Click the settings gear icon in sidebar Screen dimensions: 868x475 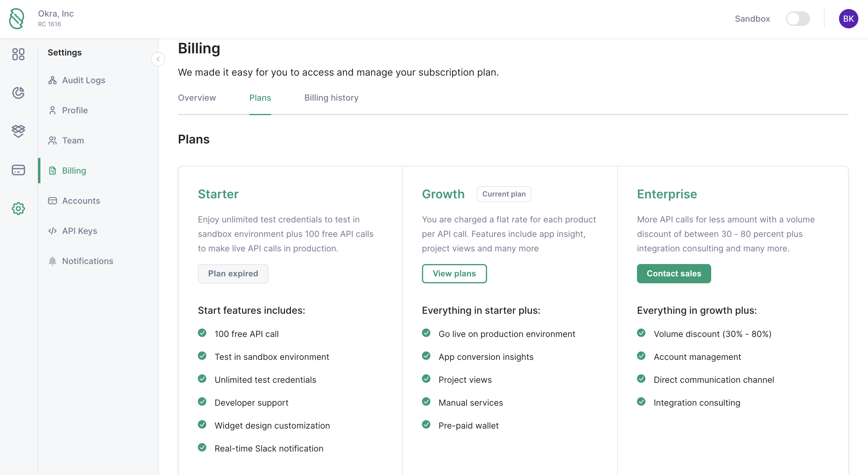coord(18,208)
